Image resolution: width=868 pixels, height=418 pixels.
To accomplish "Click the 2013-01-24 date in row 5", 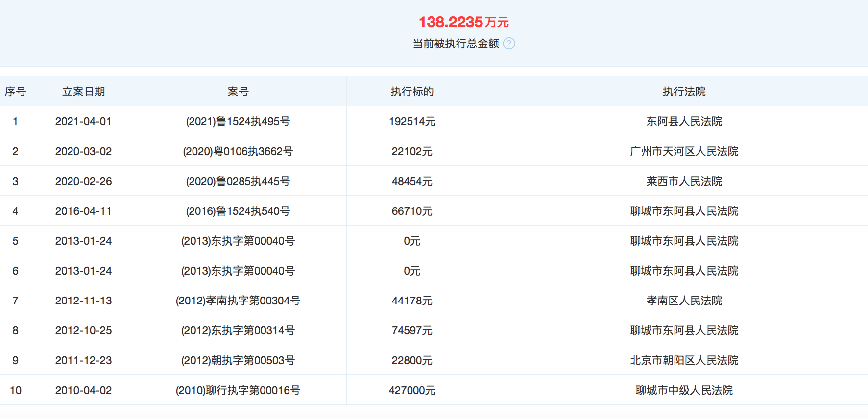I will coord(83,241).
